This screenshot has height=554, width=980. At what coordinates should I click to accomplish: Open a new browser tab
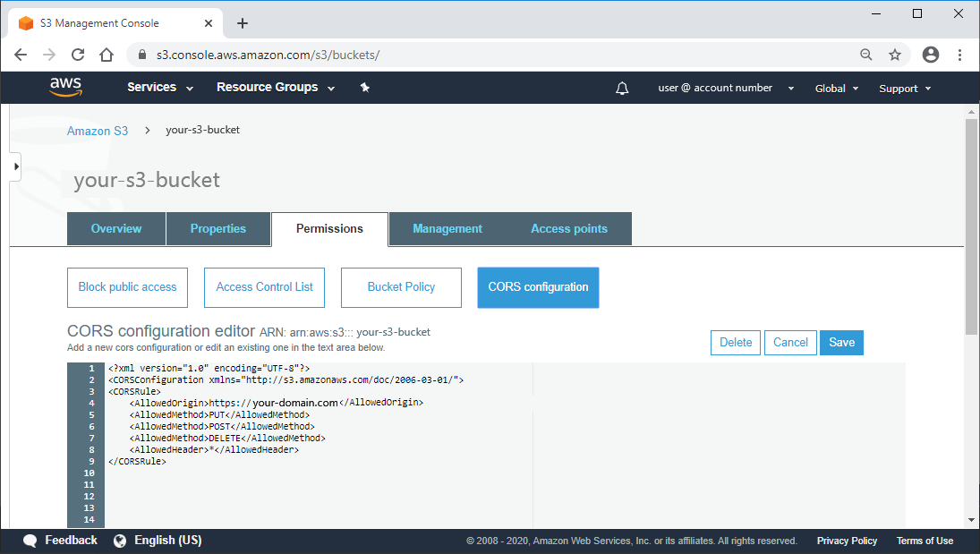(243, 24)
